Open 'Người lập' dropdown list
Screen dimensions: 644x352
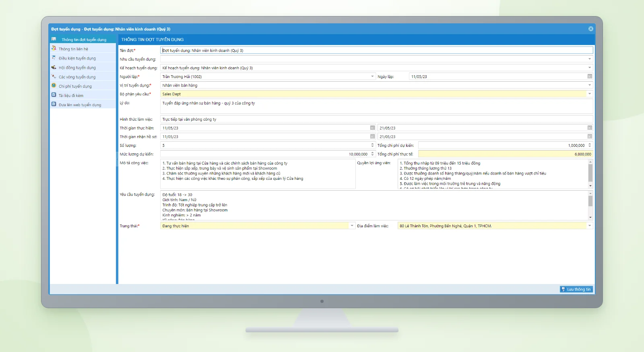point(372,76)
